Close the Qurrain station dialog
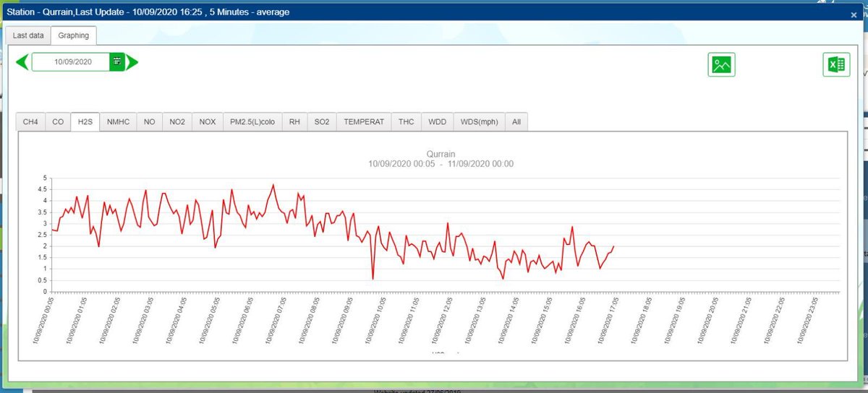 click(854, 14)
